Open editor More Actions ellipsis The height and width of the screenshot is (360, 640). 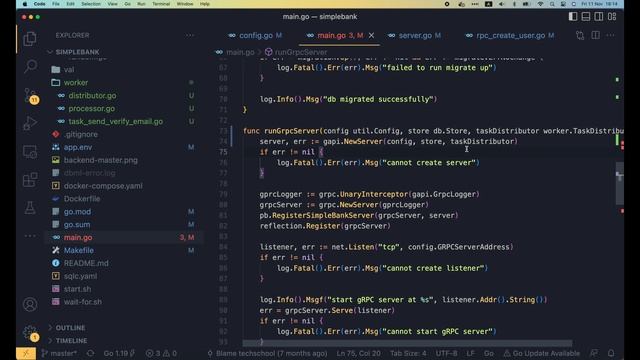pyautogui.click(x=610, y=36)
